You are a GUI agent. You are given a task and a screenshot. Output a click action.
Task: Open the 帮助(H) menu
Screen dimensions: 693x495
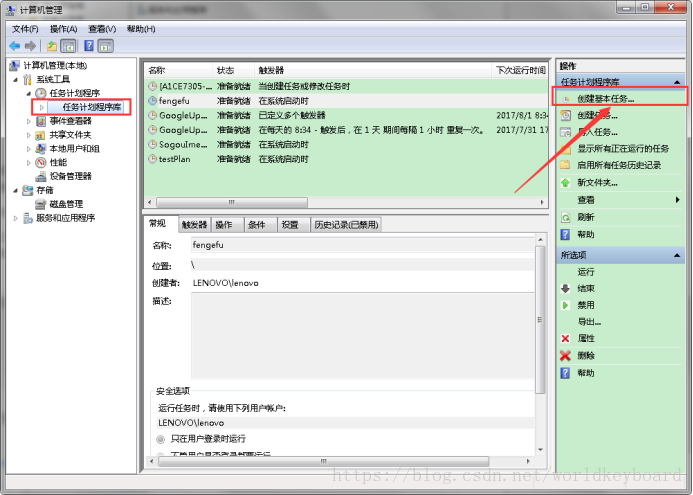[x=141, y=29]
